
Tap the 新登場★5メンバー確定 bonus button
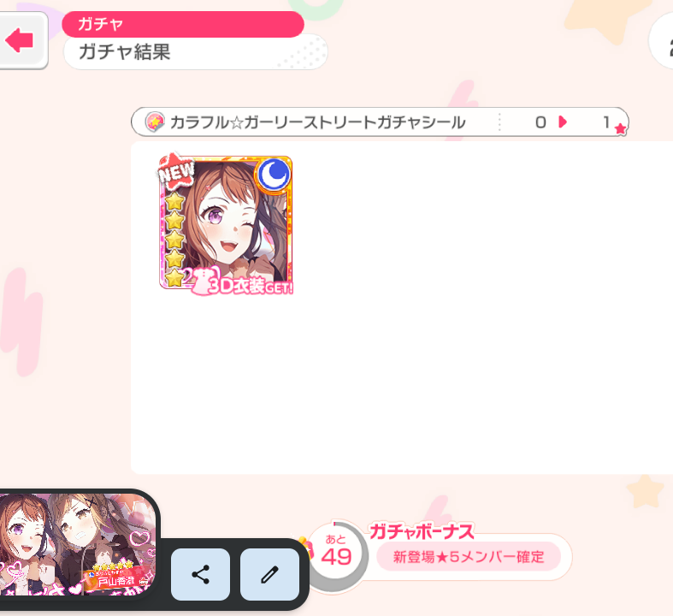pos(469,557)
